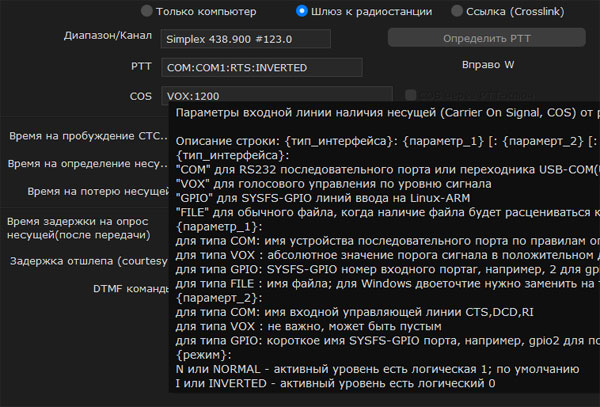Click the 'Время на определение несу..' label
The width and height of the screenshot is (600, 407).
(x=88, y=164)
